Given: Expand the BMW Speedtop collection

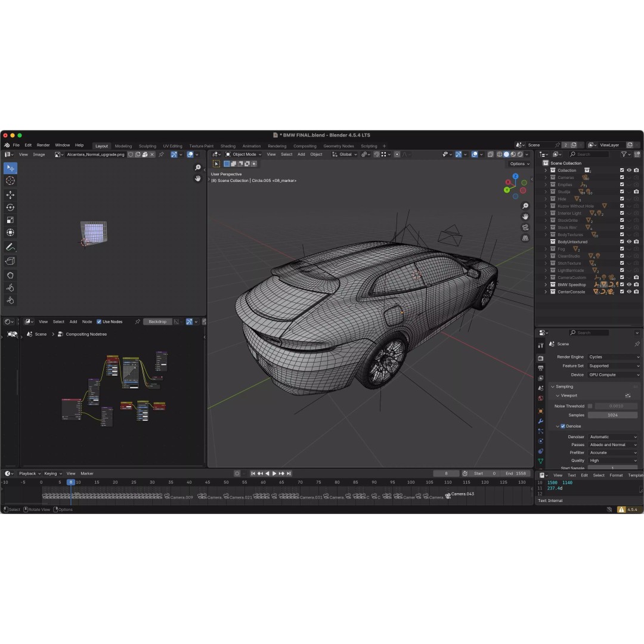Looking at the screenshot, I should pyautogui.click(x=546, y=284).
